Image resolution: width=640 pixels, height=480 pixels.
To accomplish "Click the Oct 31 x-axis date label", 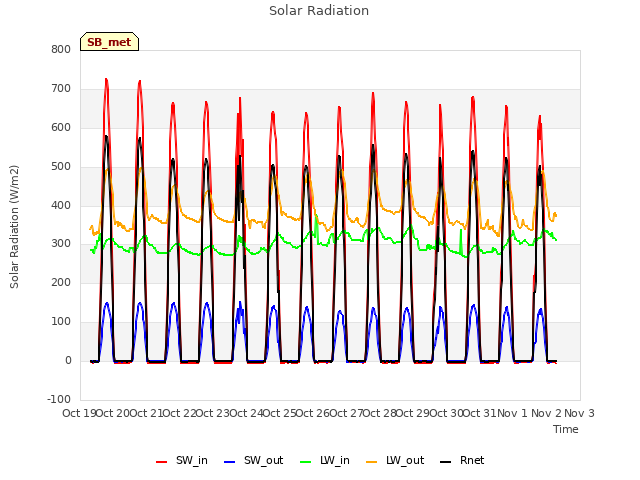I will [480, 413].
